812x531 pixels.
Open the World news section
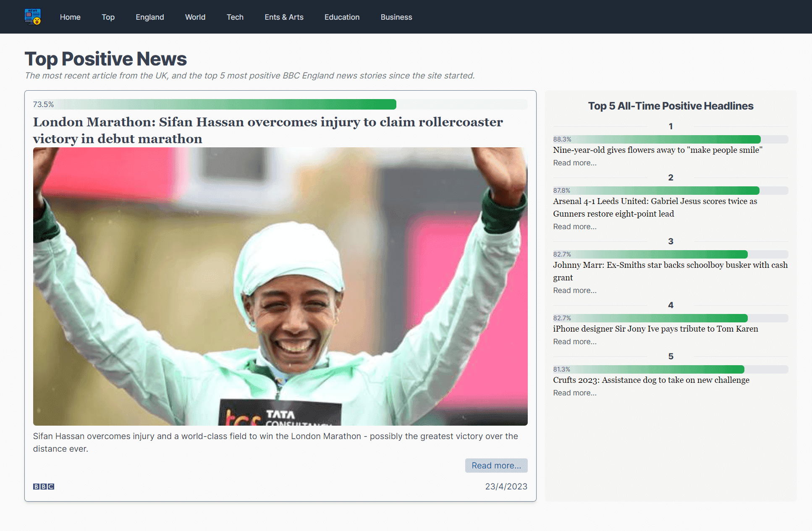[195, 17]
